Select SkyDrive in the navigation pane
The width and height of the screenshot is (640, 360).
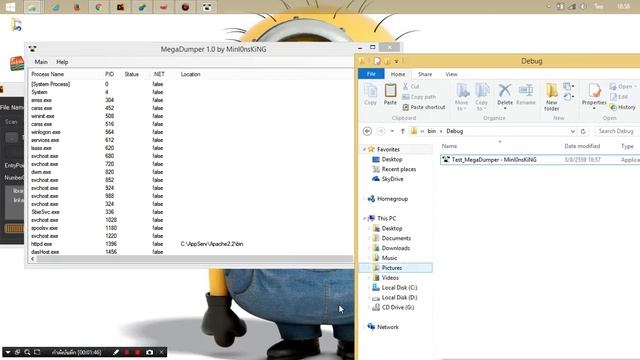point(392,179)
